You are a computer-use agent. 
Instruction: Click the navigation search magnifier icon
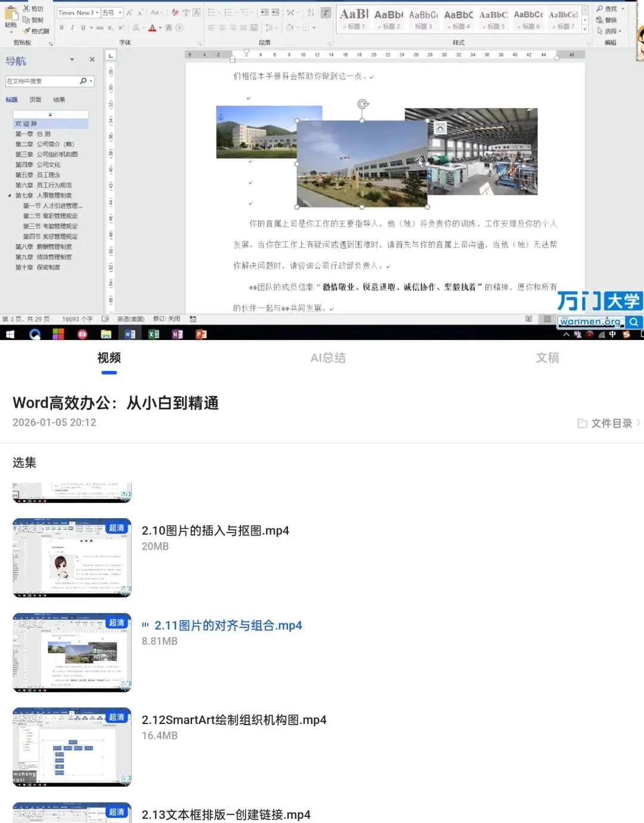click(83, 81)
